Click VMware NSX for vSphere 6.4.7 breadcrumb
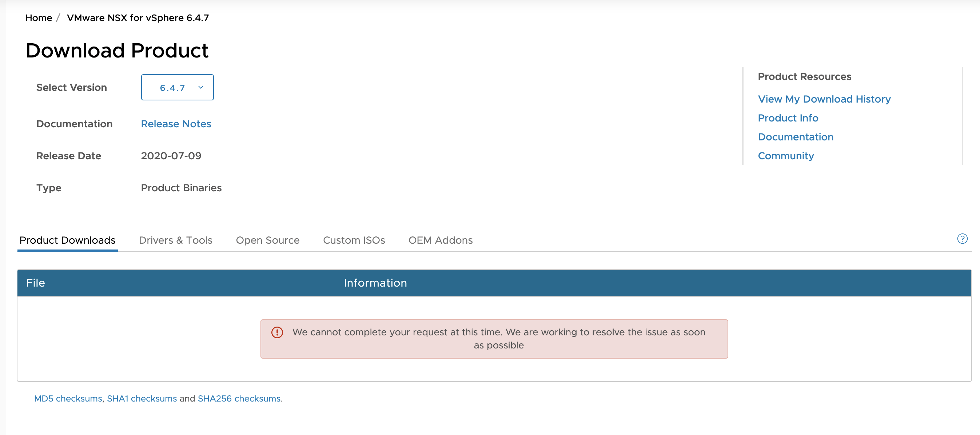The height and width of the screenshot is (435, 980). (x=138, y=18)
